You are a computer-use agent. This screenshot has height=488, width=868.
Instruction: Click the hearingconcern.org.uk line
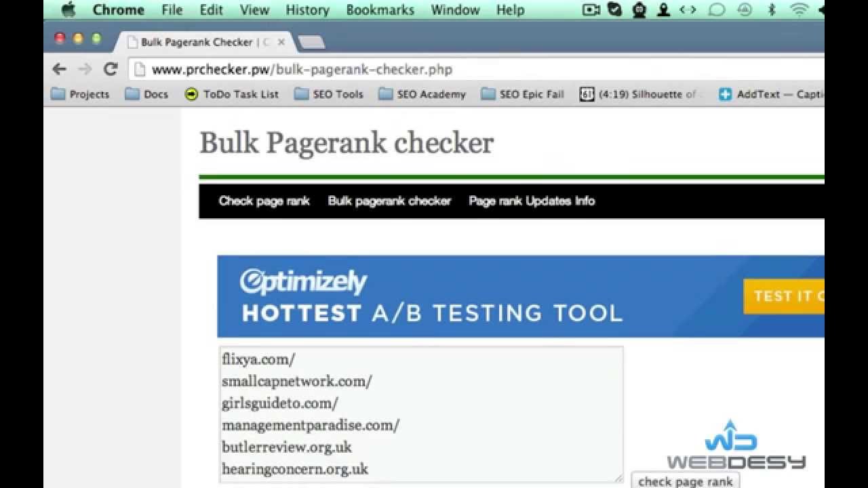click(295, 468)
